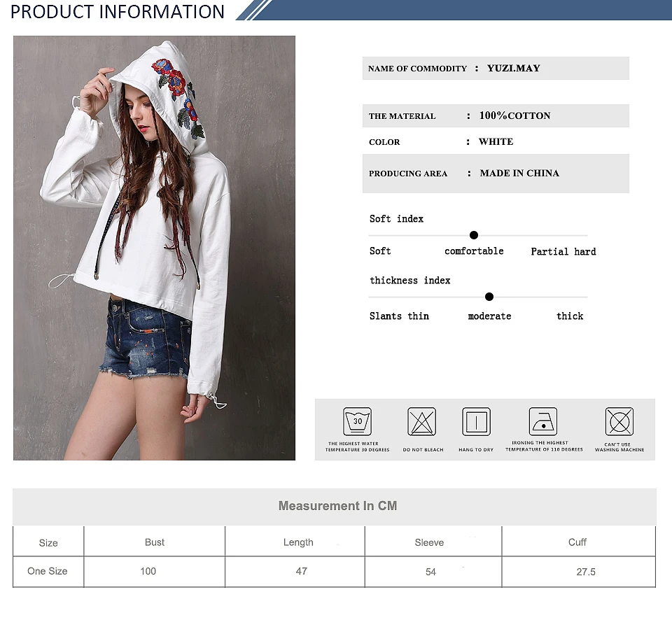Click the hang to dry icon
Viewport: 672px width, 620px height.
click(x=476, y=422)
